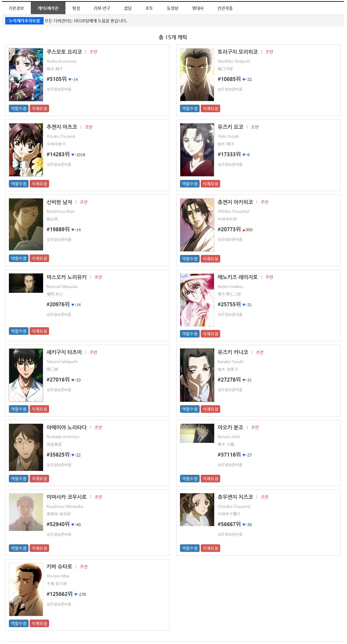Click 삭제요청 for 아오키 분조
The image size is (347, 644).
pos(210,478)
